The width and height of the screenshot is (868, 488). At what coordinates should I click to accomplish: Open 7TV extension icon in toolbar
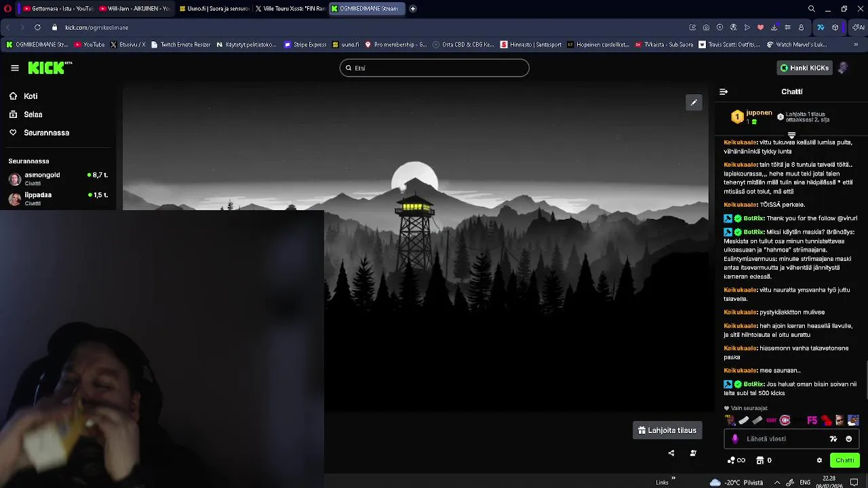click(821, 27)
